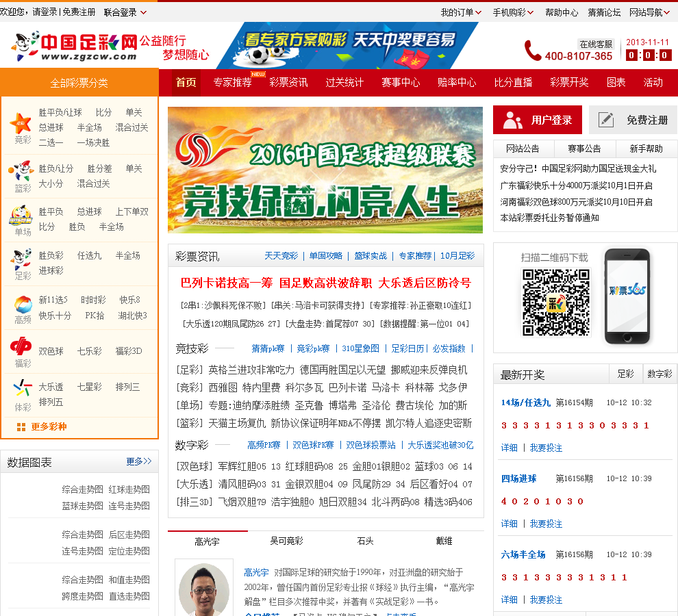Open the 双色球 lottery link

pos(51,351)
